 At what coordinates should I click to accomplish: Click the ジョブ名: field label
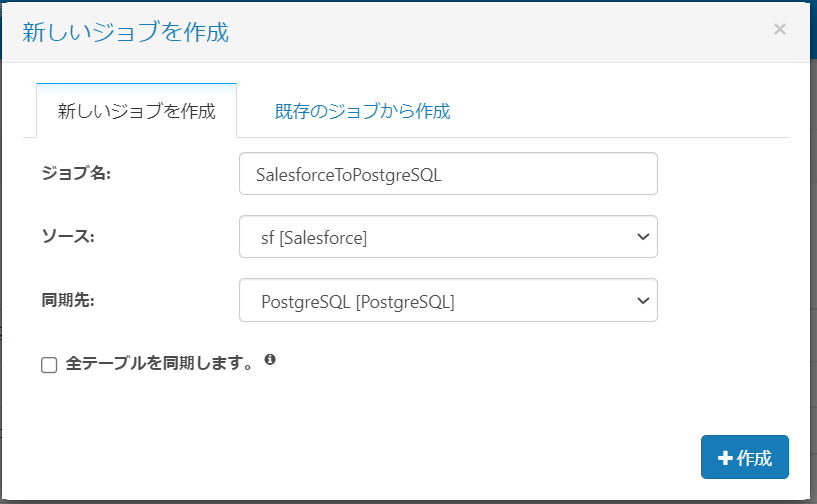[76, 173]
